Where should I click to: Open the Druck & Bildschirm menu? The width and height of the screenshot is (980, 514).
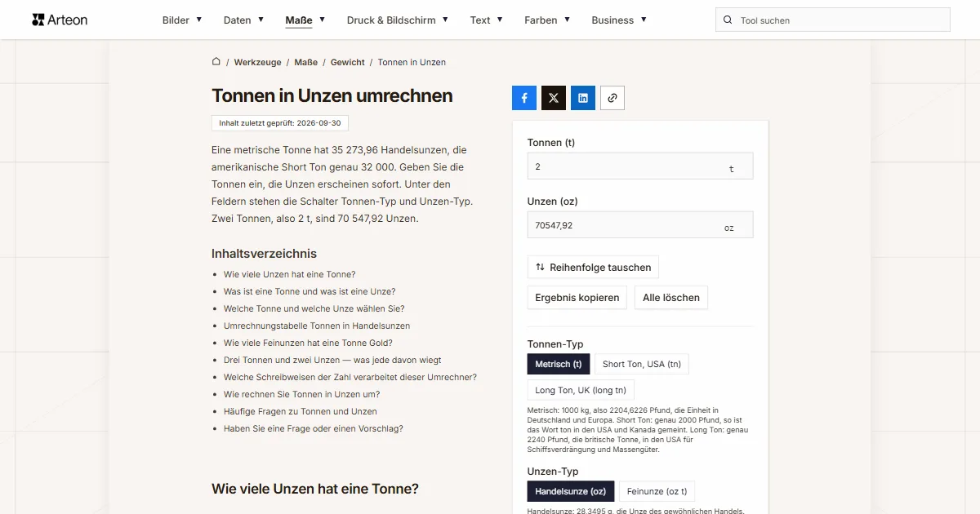(398, 20)
